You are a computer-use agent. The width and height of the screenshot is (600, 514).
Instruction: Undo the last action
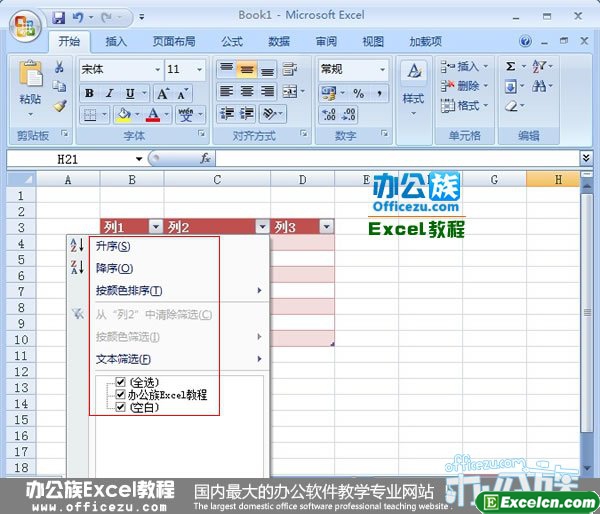pos(78,18)
